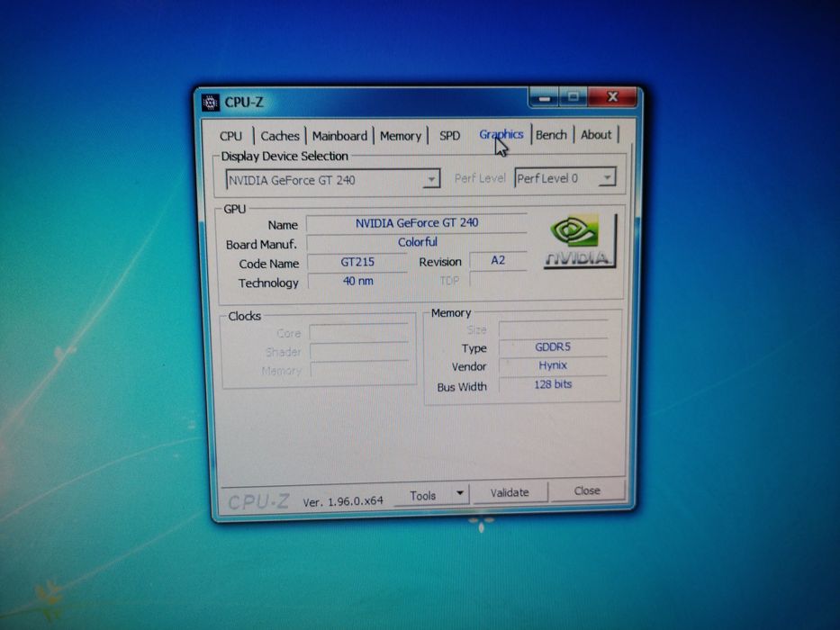Switch to the Bench tab
This screenshot has width=840, height=630.
point(551,134)
